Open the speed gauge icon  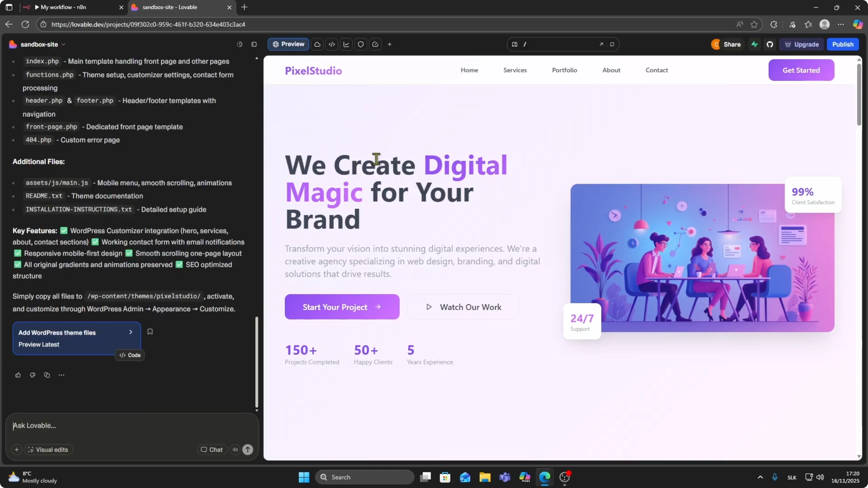(x=375, y=45)
